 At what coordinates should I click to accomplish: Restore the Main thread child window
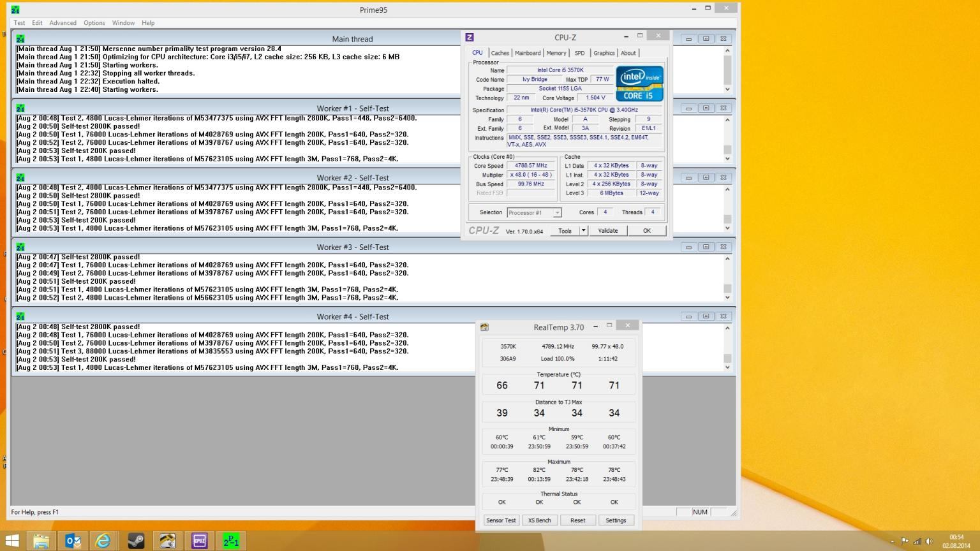pos(706,39)
